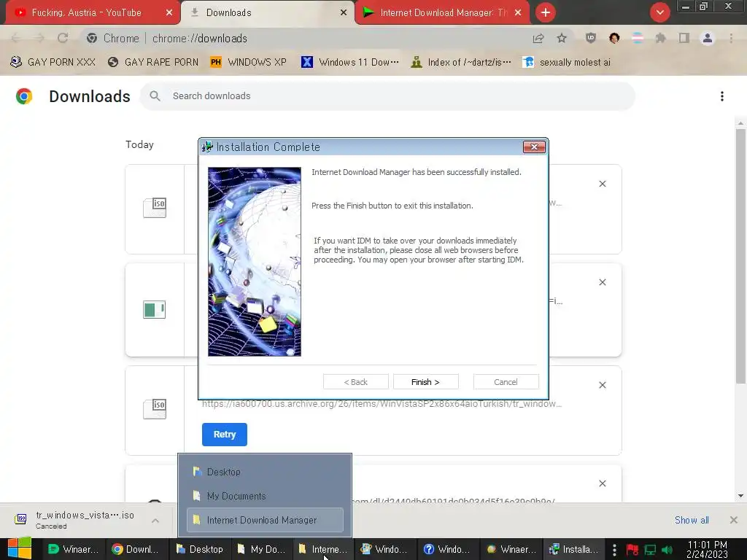747x560 pixels.
Task: Switch to the green-icon Winaer… taskbar button
Action: click(x=74, y=549)
